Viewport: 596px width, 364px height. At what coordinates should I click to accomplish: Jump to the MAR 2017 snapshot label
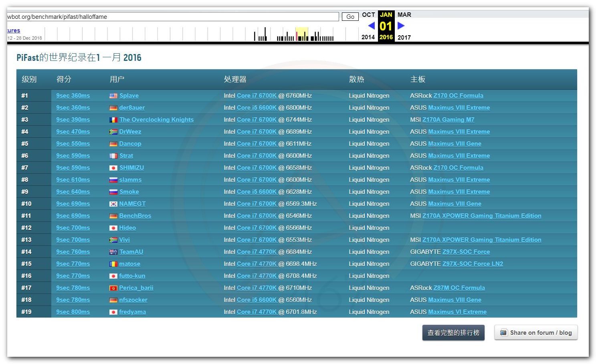click(x=404, y=15)
